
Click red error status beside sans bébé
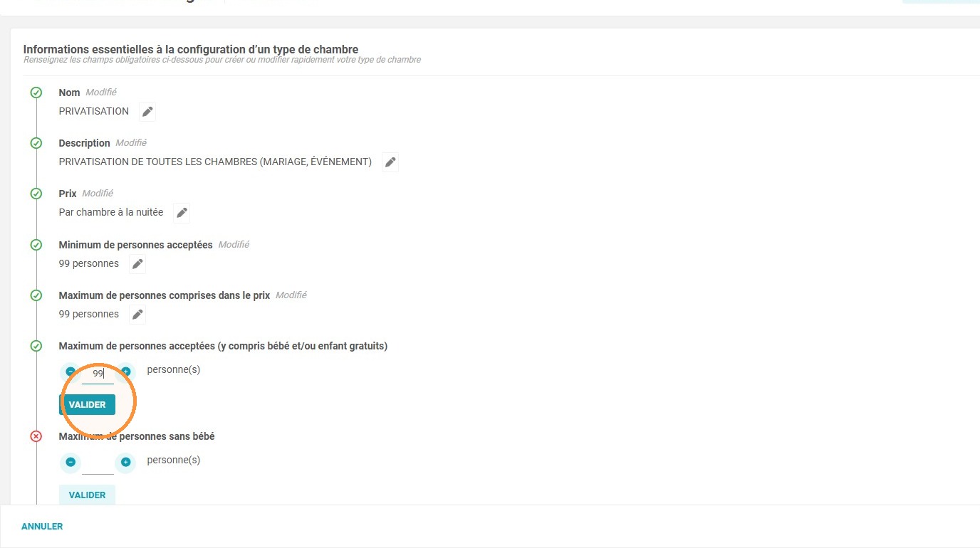(36, 436)
